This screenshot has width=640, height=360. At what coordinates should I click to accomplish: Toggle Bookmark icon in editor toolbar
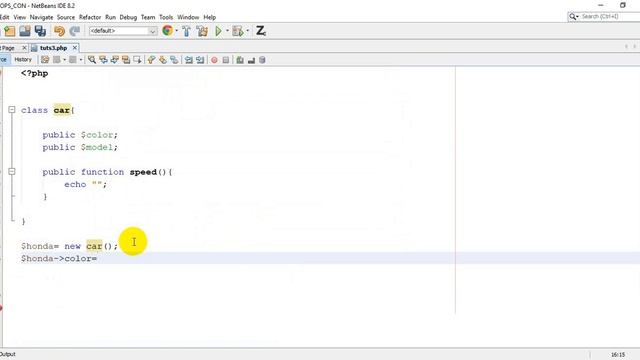tap(174, 60)
